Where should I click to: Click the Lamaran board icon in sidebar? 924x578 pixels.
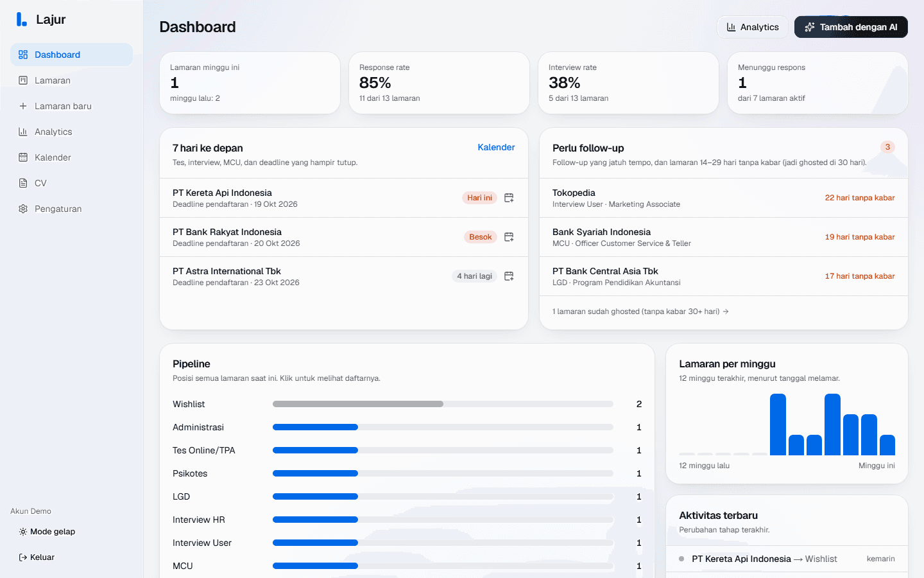click(x=23, y=80)
